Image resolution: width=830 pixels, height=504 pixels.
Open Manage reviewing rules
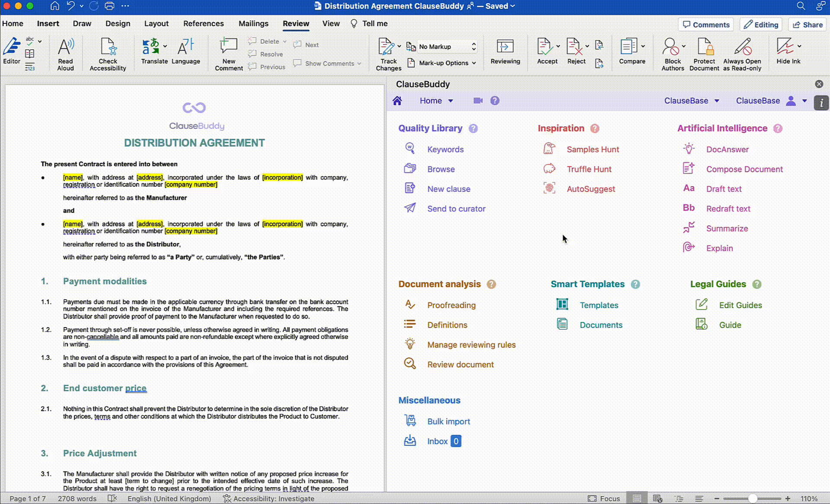point(471,345)
